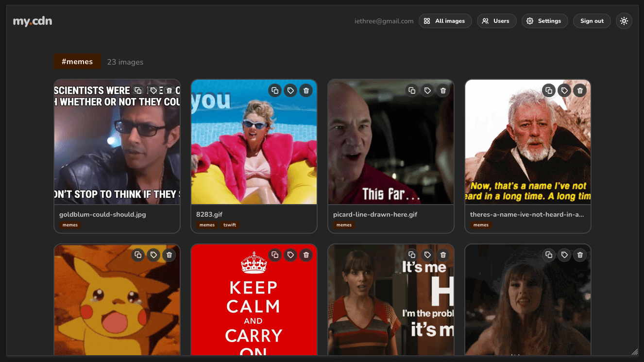The image size is (644, 362).
Task: Click tag icon on Pikachu image card
Action: [x=153, y=255]
